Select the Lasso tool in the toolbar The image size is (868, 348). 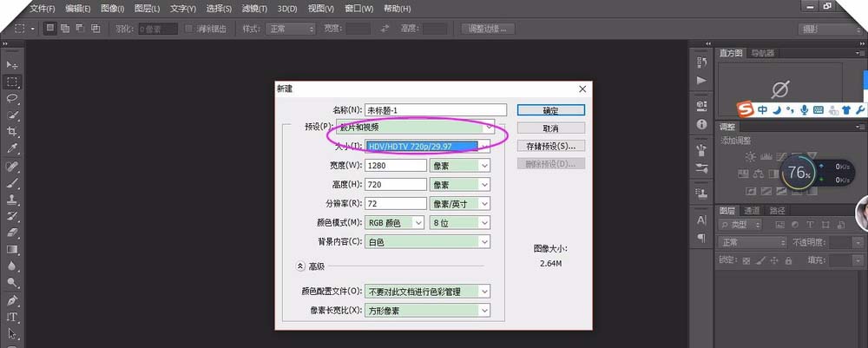pos(13,98)
